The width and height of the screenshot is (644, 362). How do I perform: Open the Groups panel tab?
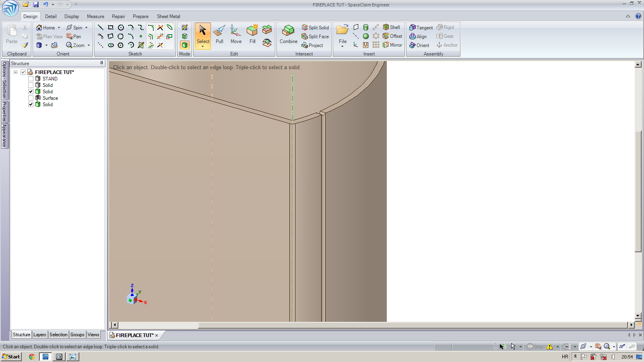coord(77,335)
